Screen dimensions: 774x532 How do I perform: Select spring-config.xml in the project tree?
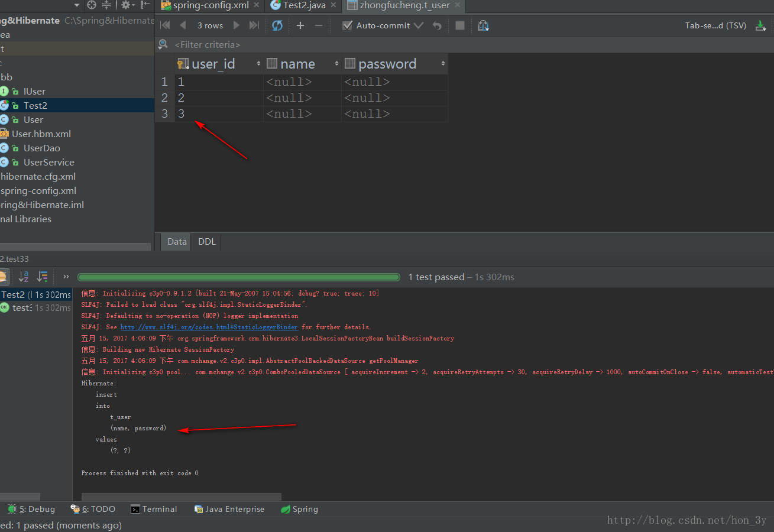click(x=38, y=190)
